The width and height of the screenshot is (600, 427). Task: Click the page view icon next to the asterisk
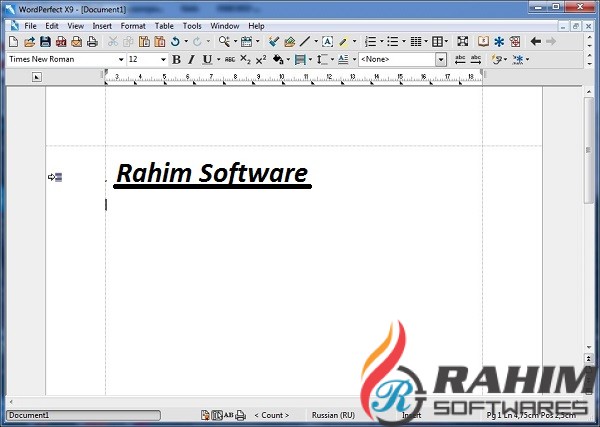[515, 41]
